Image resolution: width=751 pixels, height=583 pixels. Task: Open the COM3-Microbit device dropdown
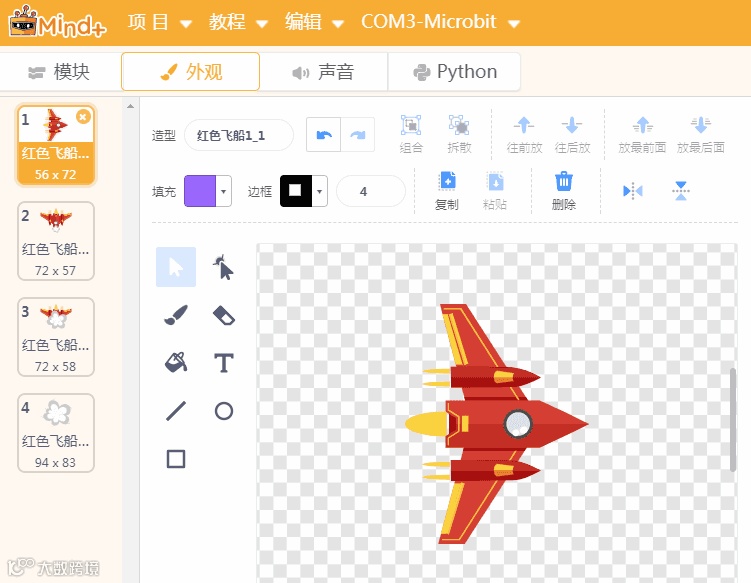440,23
